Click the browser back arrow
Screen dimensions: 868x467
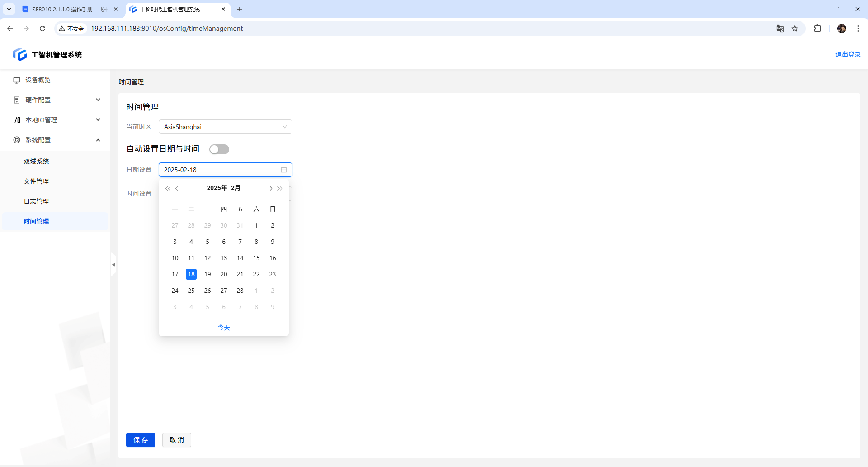tap(10, 29)
